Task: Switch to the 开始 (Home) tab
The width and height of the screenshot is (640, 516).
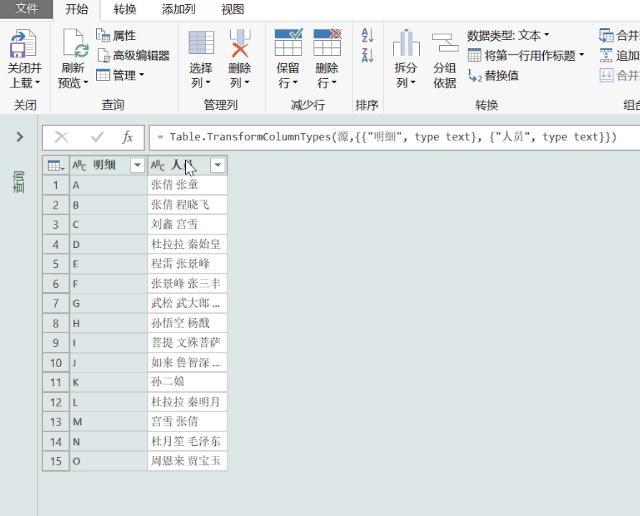Action: [77, 9]
